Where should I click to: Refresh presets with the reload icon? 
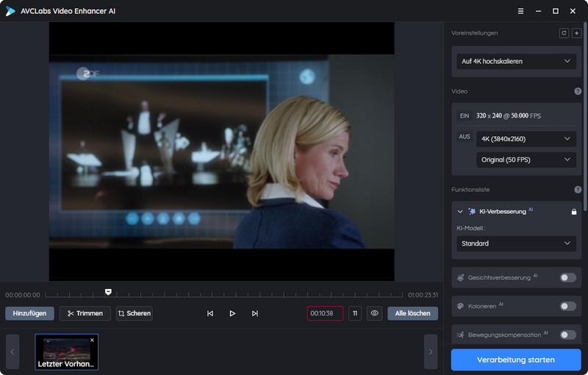(x=564, y=33)
